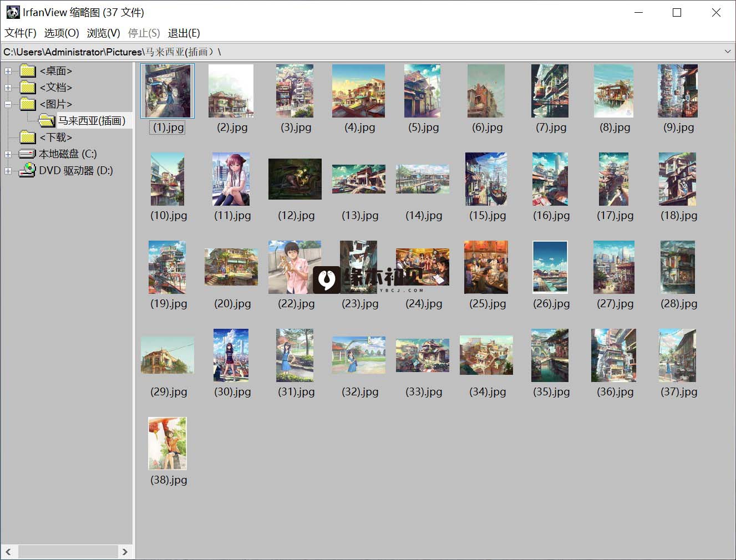Expand the 桌面 tree node

coord(8,71)
